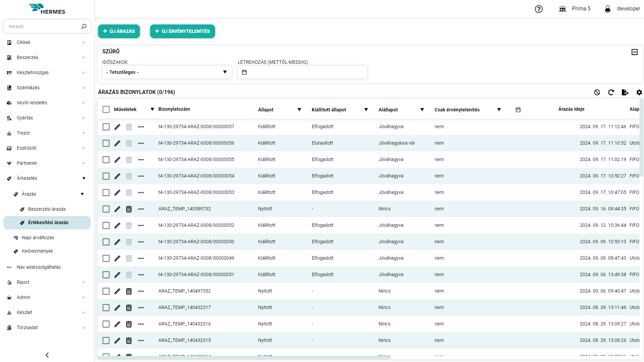
Task: Edit bizonylat t4-130-29734-ARAZ-0008/00000057 with the pencil icon
Action: tap(117, 126)
